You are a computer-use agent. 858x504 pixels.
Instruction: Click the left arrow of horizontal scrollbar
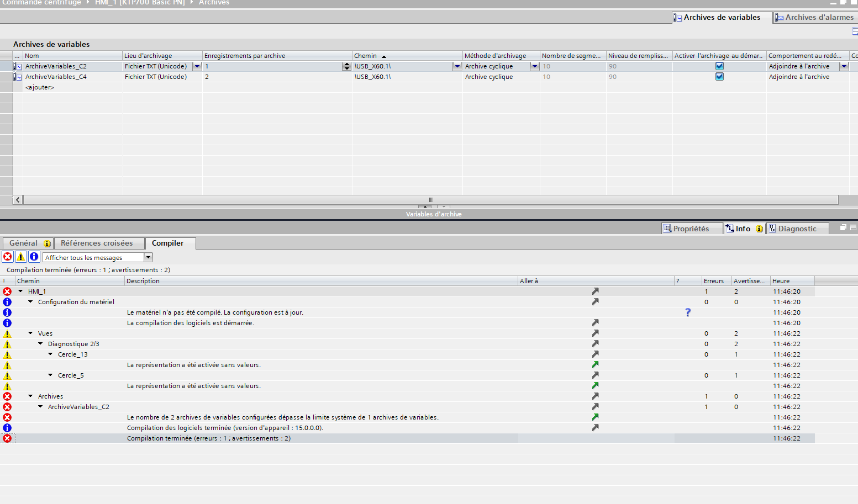[x=18, y=200]
